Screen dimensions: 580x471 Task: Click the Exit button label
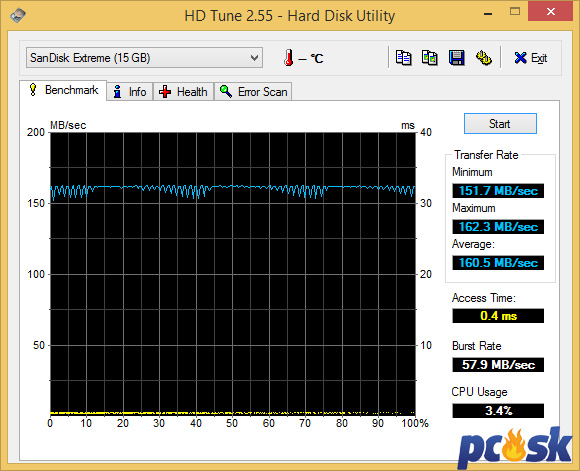(x=539, y=58)
